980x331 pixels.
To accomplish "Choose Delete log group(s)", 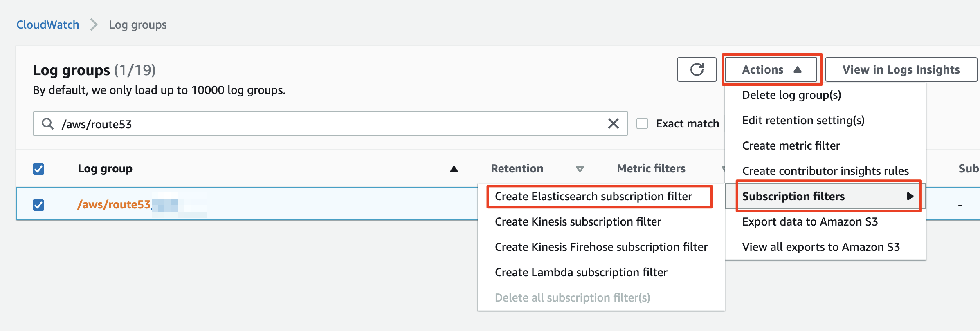I will 791,95.
